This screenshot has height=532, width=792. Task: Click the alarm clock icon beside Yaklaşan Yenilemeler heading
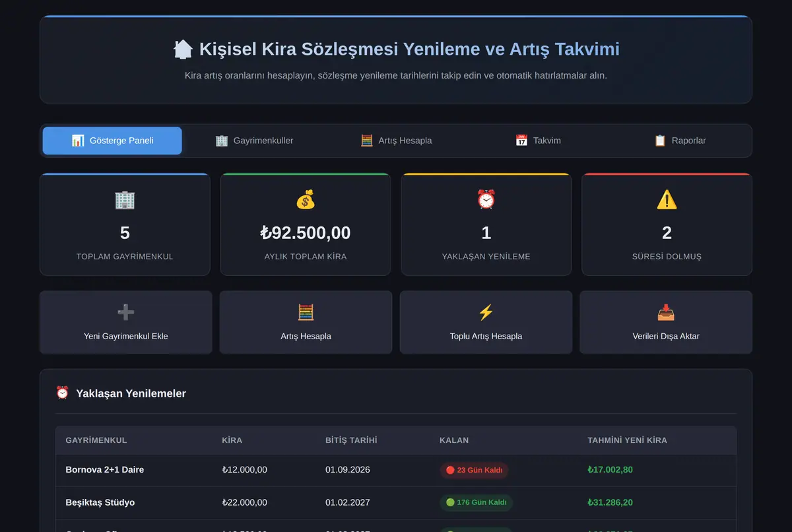pos(63,393)
